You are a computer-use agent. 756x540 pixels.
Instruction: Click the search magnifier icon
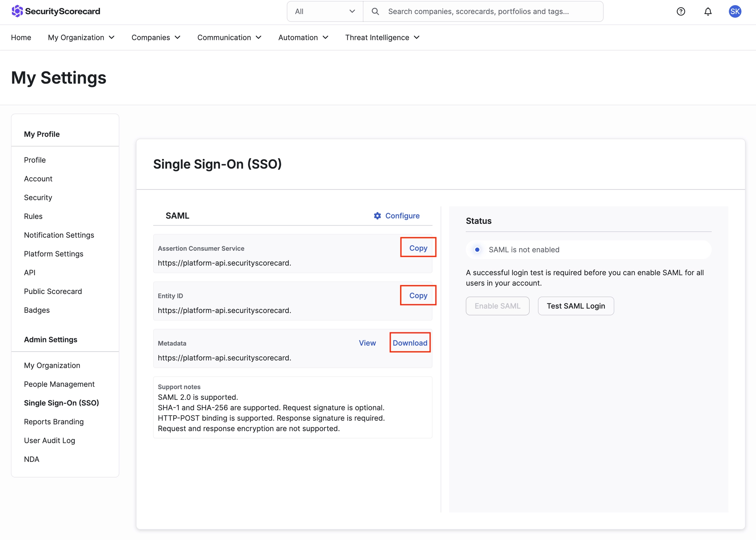pos(375,11)
